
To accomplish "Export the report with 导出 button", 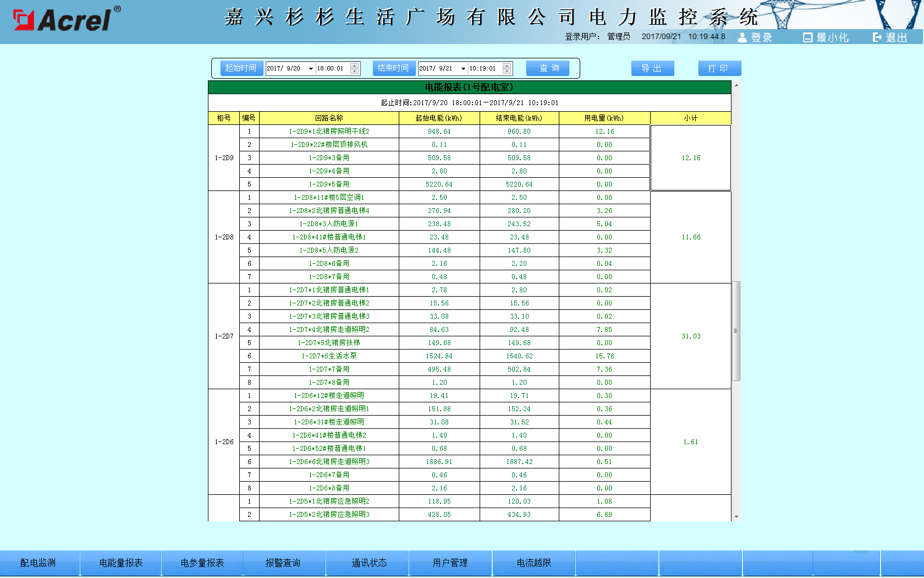I will [652, 68].
